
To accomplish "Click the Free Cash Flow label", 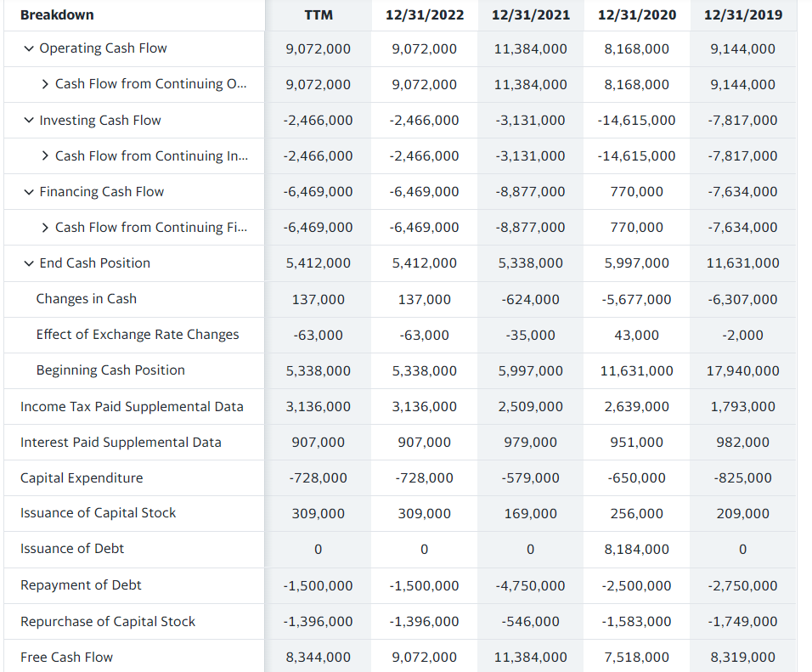I will pos(66,658).
